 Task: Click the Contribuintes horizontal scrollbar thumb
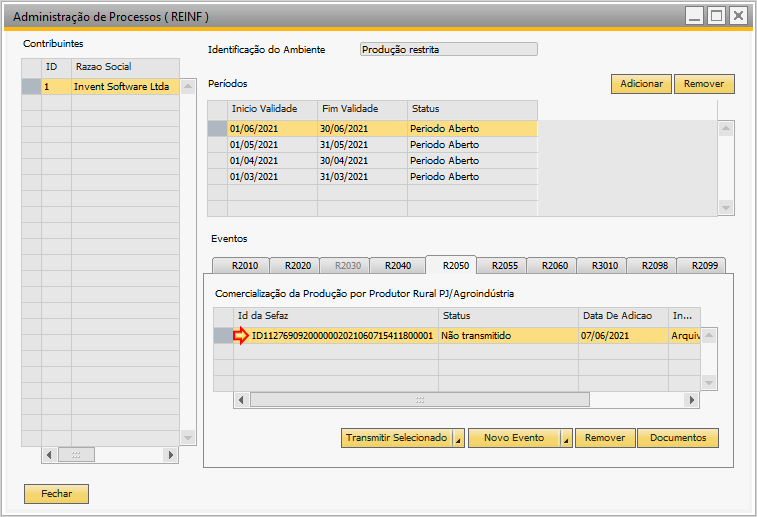click(x=76, y=455)
